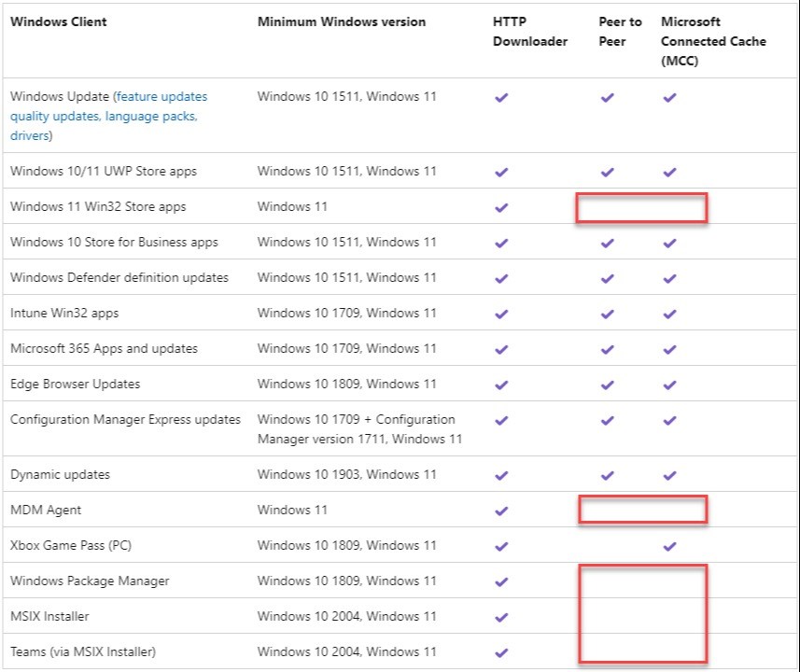Click Peer to Peer checkmark for Windows Update
Viewport: 800px width, 672px height.
pos(607,97)
